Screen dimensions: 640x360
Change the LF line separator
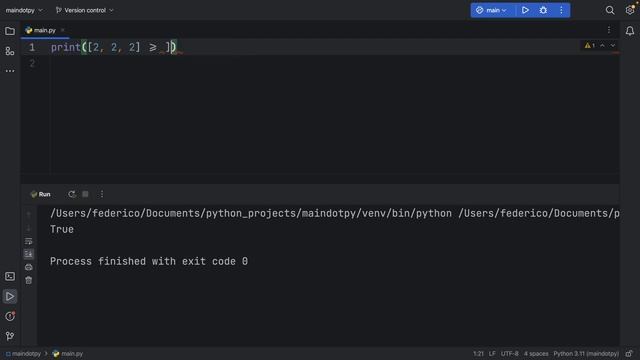tap(492, 354)
